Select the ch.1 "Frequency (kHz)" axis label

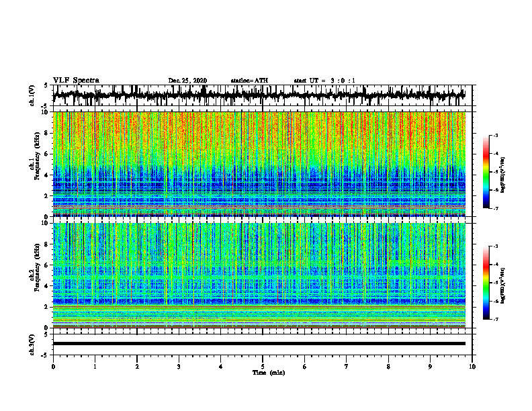coord(37,156)
